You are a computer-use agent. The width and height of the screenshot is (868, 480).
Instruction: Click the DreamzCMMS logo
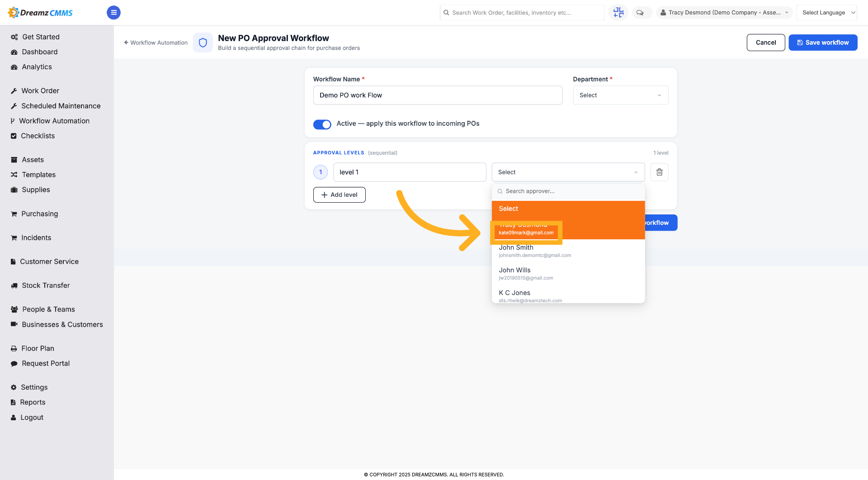pyautogui.click(x=41, y=13)
